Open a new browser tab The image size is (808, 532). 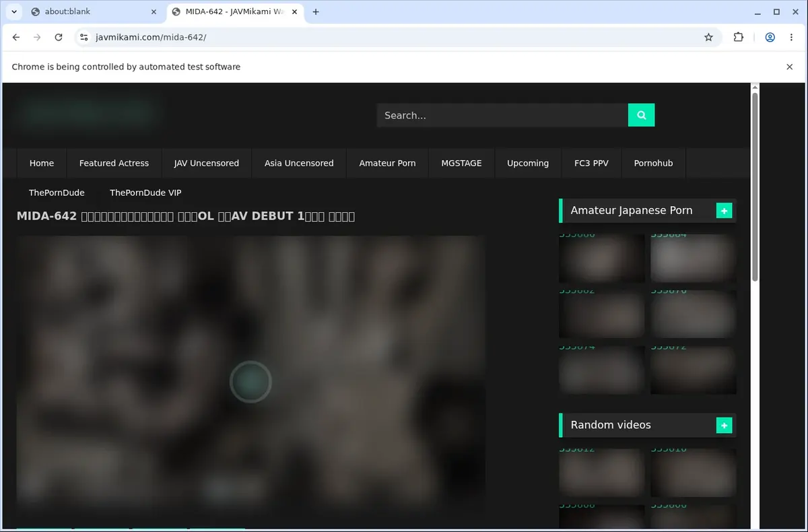(x=316, y=11)
